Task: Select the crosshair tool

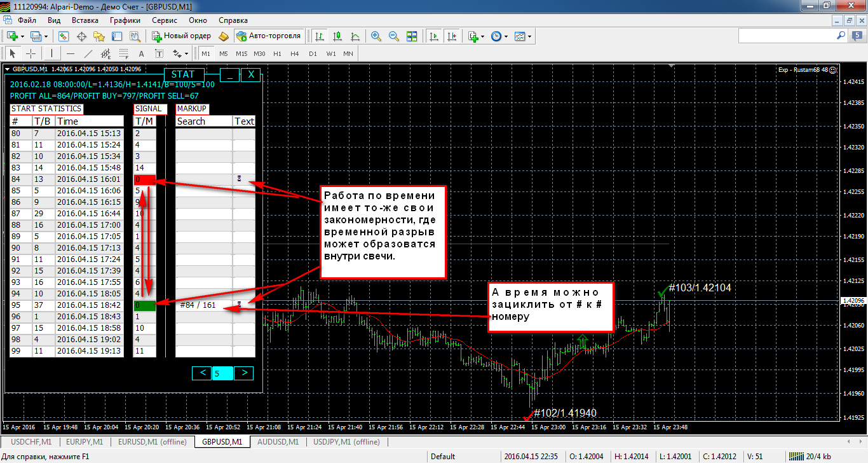Action: (30, 53)
